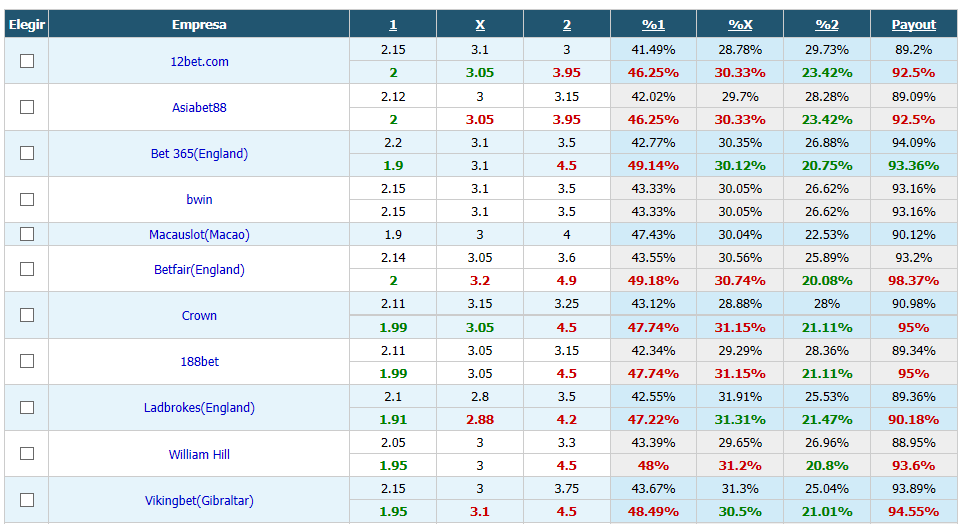
Task: Select Macauslot %1 value 47.43%
Action: tap(653, 235)
